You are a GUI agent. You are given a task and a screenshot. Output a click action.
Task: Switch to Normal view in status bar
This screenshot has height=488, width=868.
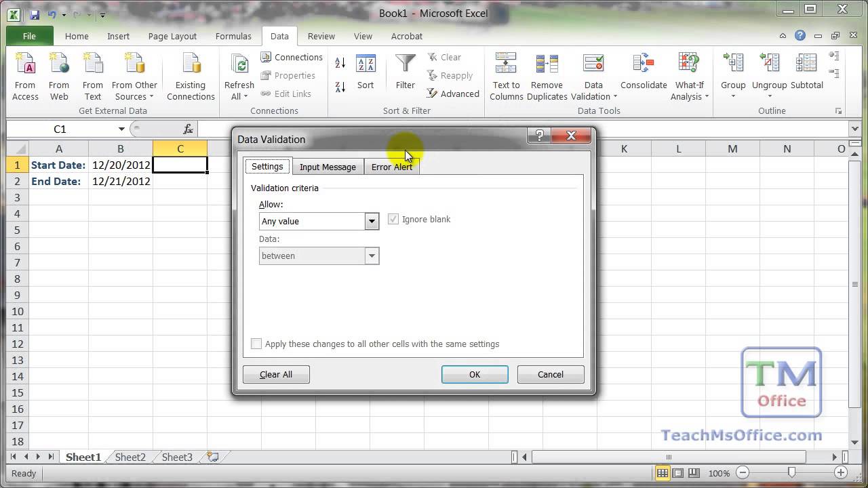tap(663, 473)
